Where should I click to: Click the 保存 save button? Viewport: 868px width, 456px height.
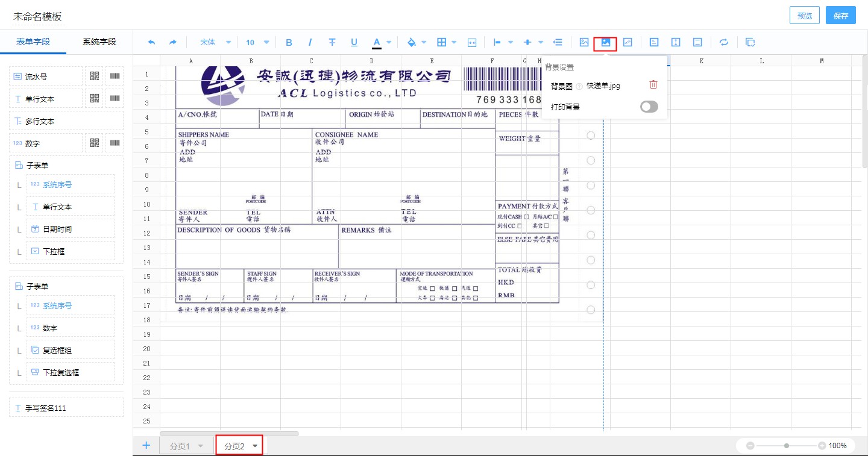point(840,16)
